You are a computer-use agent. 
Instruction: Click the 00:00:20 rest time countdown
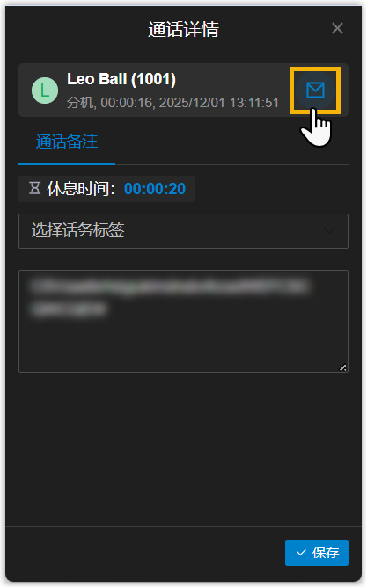click(x=155, y=189)
